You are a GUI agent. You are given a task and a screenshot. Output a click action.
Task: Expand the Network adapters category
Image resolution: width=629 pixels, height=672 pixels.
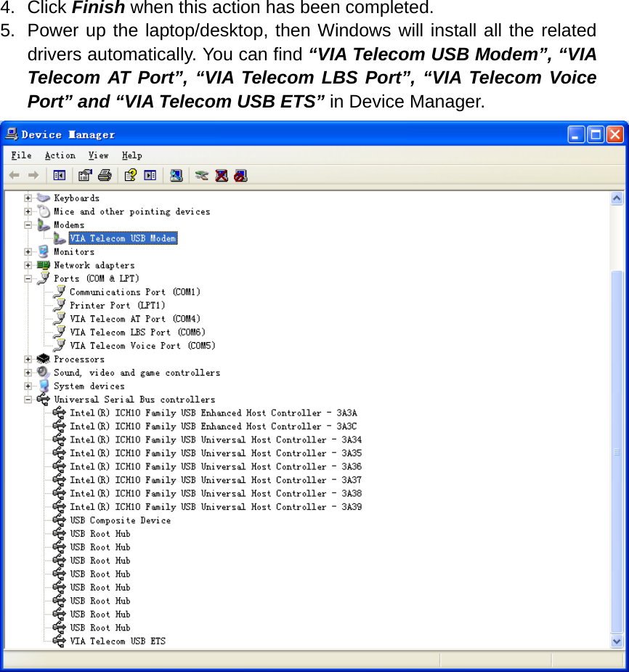28,265
